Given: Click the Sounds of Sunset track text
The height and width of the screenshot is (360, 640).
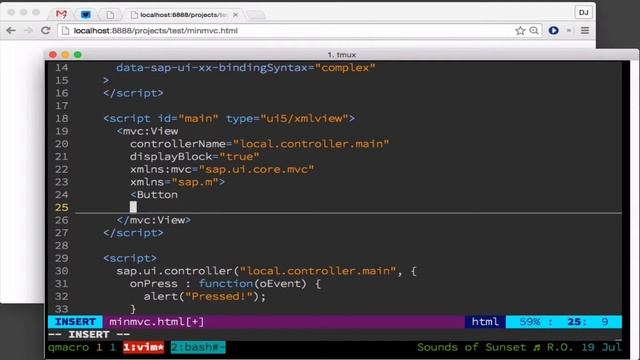Looking at the screenshot, I should (x=471, y=347).
